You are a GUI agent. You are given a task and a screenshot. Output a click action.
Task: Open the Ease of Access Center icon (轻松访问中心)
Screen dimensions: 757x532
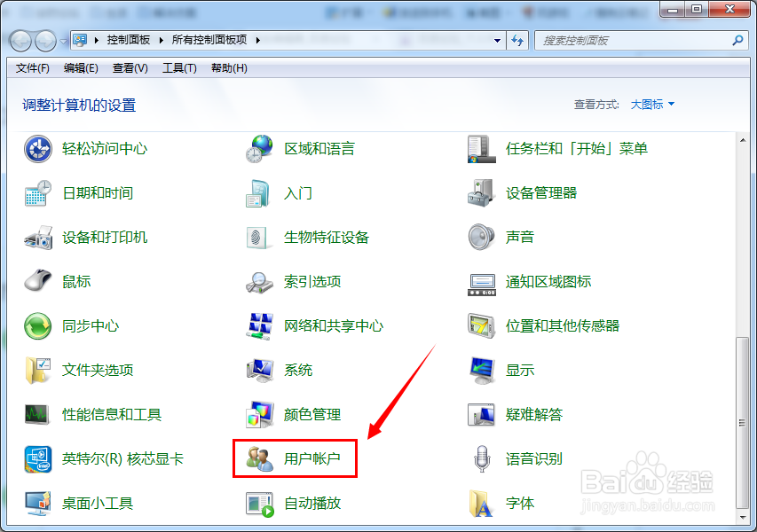pyautogui.click(x=37, y=149)
